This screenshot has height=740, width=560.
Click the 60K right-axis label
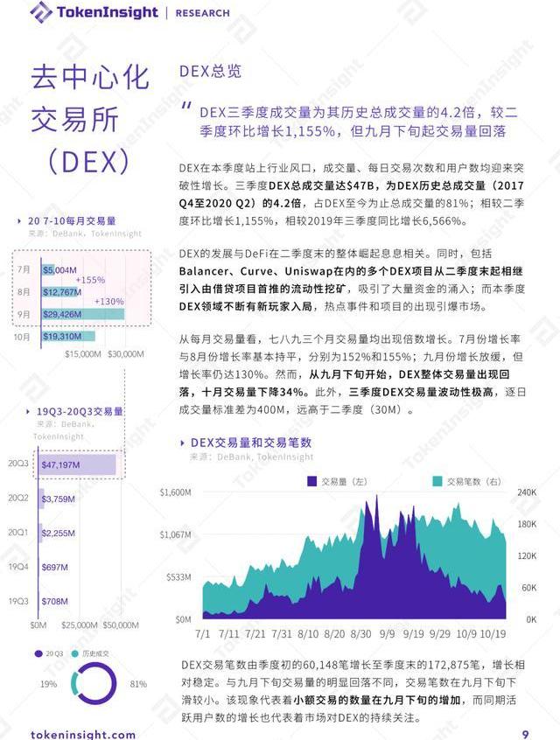click(528, 588)
